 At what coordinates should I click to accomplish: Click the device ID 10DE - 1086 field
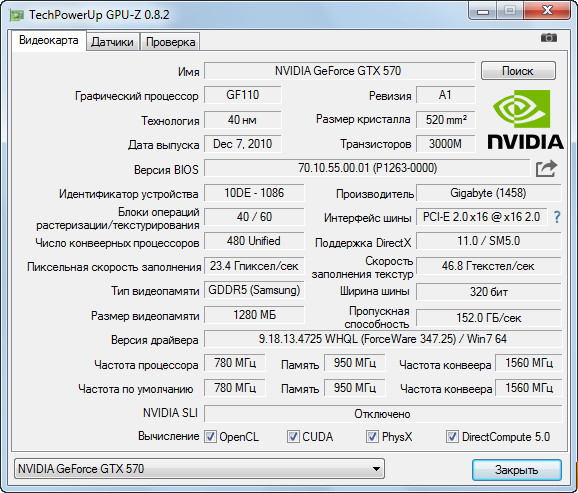254,193
